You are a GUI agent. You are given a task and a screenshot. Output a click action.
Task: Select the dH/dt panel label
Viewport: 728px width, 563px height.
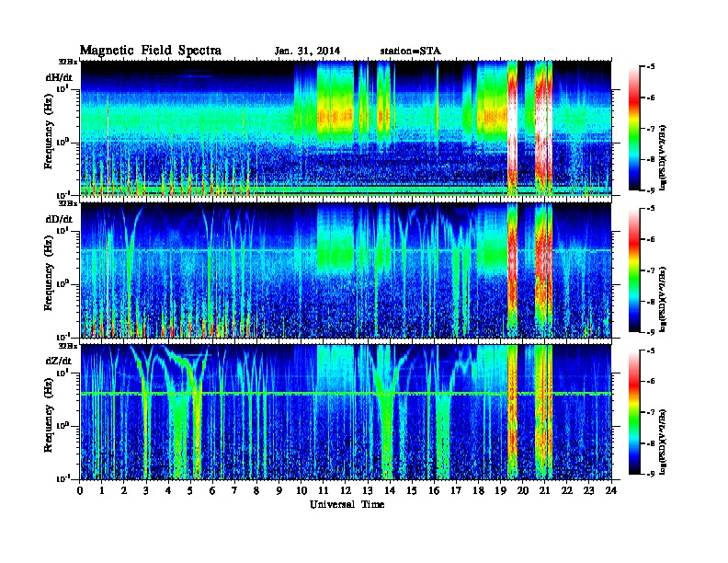[x=59, y=77]
